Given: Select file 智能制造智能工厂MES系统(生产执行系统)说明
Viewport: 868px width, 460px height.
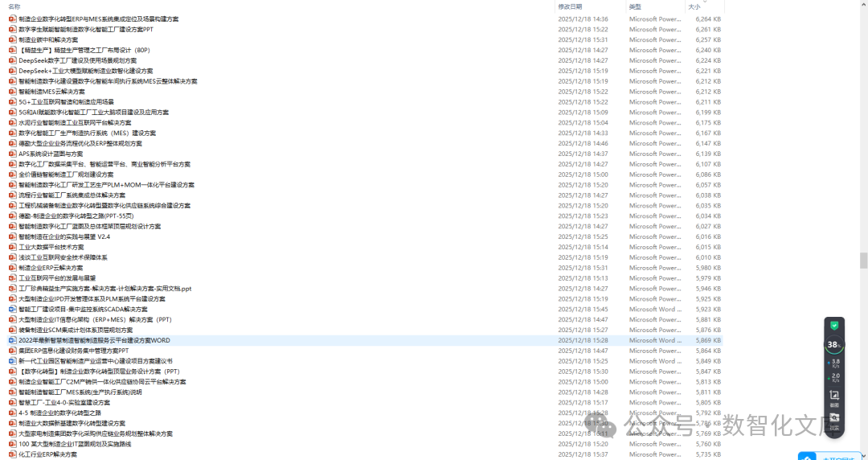Looking at the screenshot, I should point(80,392).
